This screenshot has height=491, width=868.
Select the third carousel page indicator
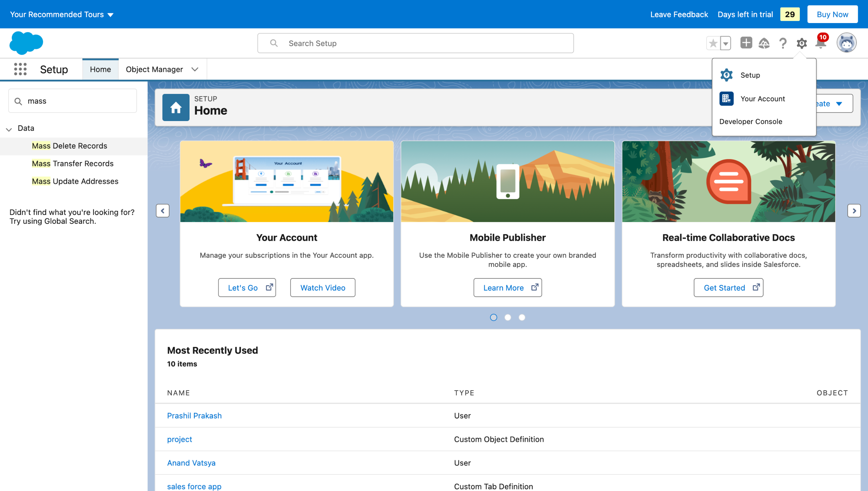522,317
